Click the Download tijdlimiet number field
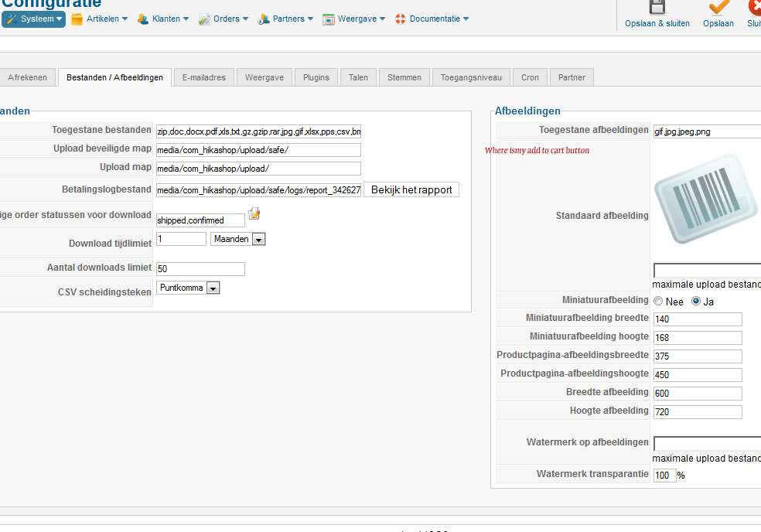 click(182, 239)
